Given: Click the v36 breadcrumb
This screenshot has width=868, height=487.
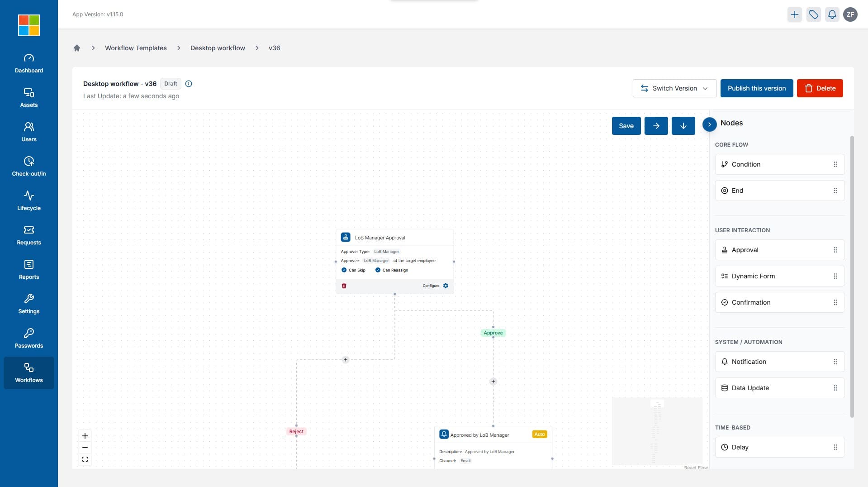Looking at the screenshot, I should (275, 48).
